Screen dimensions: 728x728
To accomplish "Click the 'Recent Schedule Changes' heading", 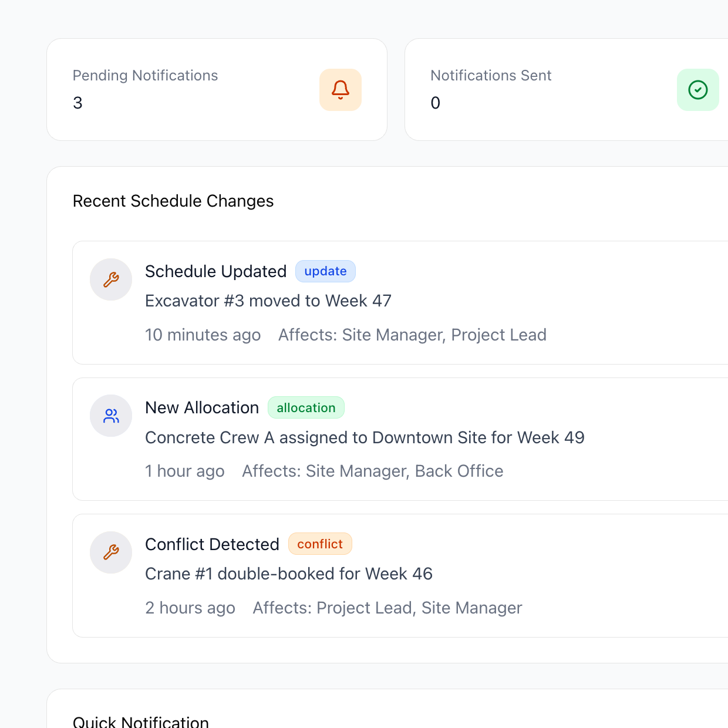I will (173, 201).
